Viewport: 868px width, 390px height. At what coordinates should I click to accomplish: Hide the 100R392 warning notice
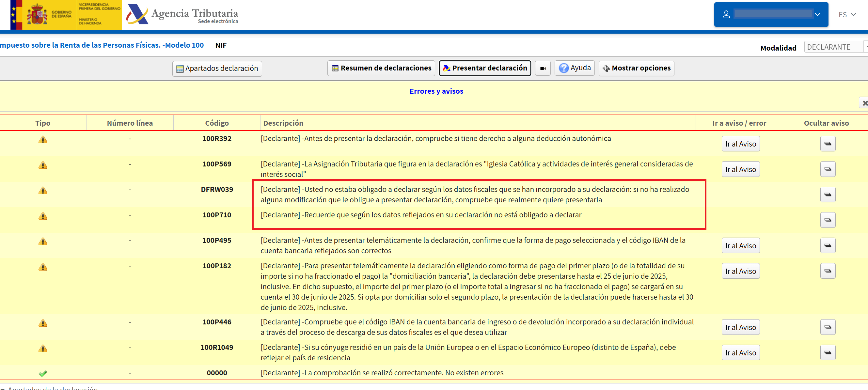[x=827, y=144]
